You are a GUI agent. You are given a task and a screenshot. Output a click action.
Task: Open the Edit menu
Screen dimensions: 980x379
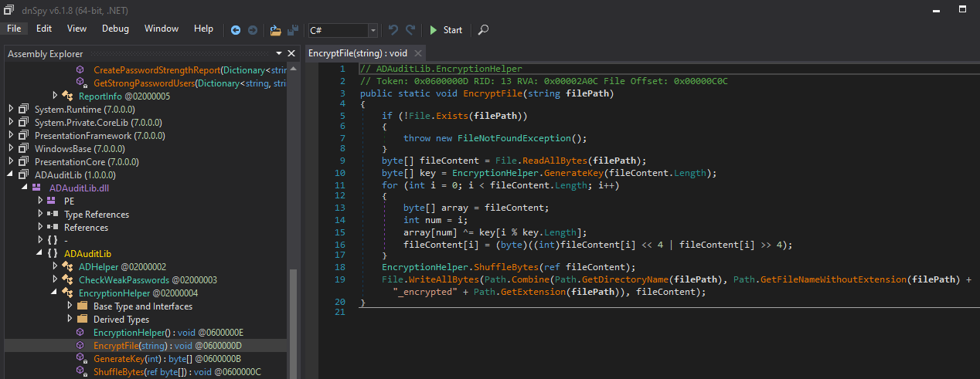tap(44, 29)
